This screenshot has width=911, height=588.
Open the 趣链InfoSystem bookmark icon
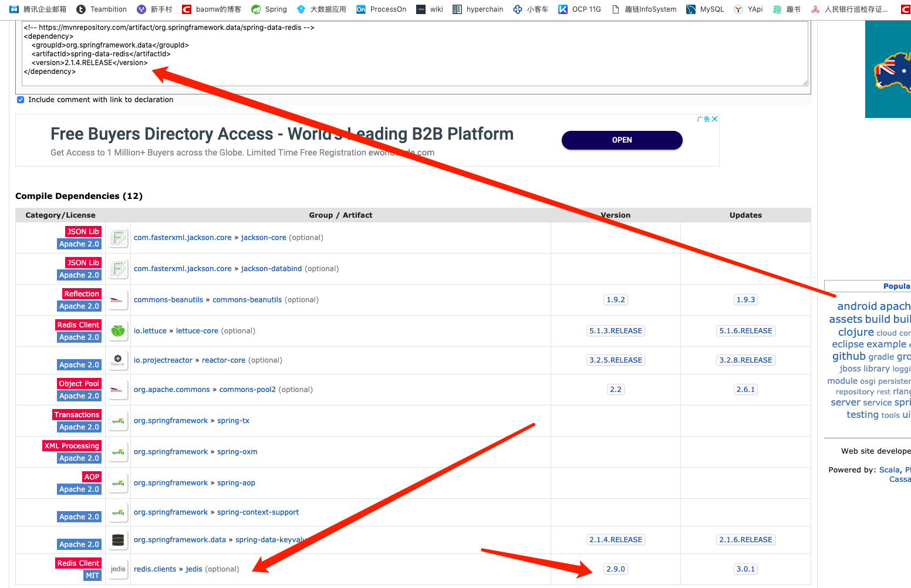coord(616,9)
